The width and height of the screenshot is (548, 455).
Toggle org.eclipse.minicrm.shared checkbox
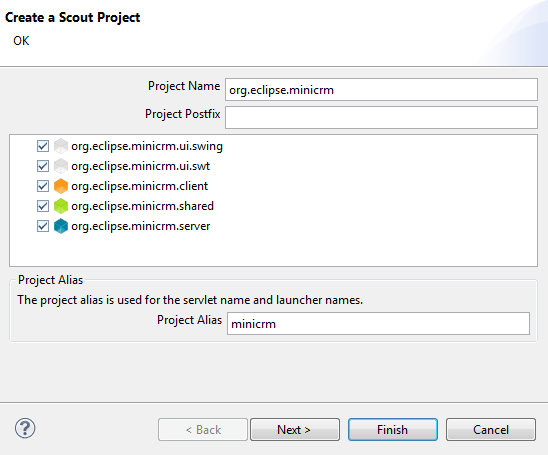(43, 206)
